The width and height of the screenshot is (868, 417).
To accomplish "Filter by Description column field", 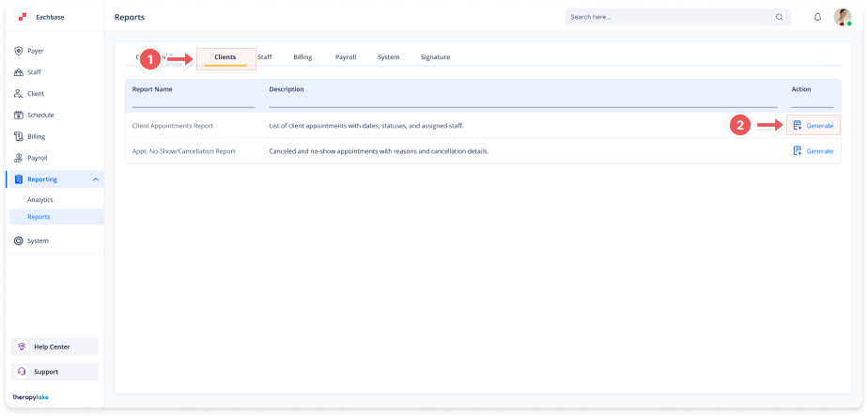I will (x=523, y=101).
